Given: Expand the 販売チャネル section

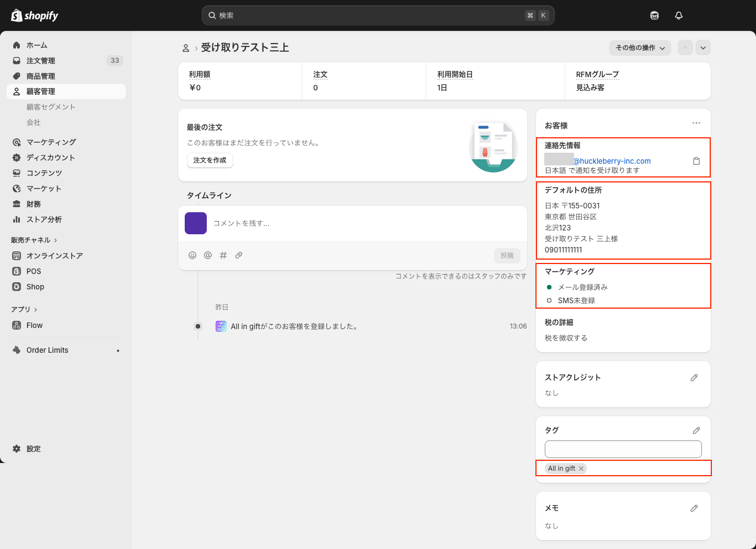Looking at the screenshot, I should 34,240.
